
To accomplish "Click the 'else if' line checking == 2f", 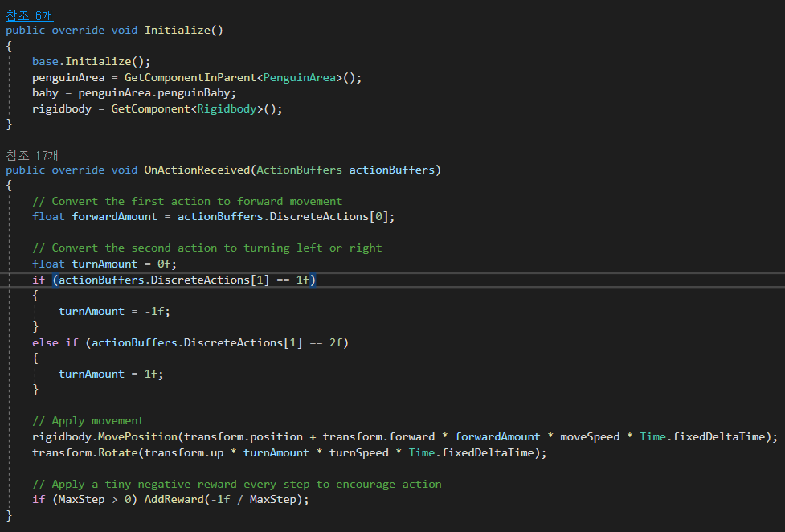I will (x=190, y=342).
